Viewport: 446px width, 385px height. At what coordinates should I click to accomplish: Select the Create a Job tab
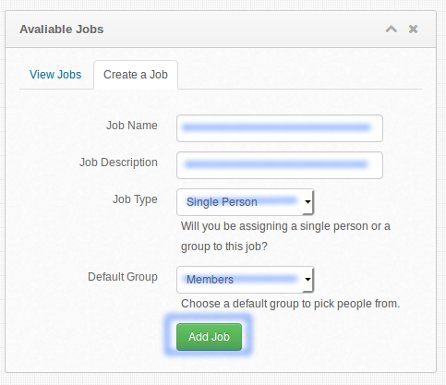[135, 75]
